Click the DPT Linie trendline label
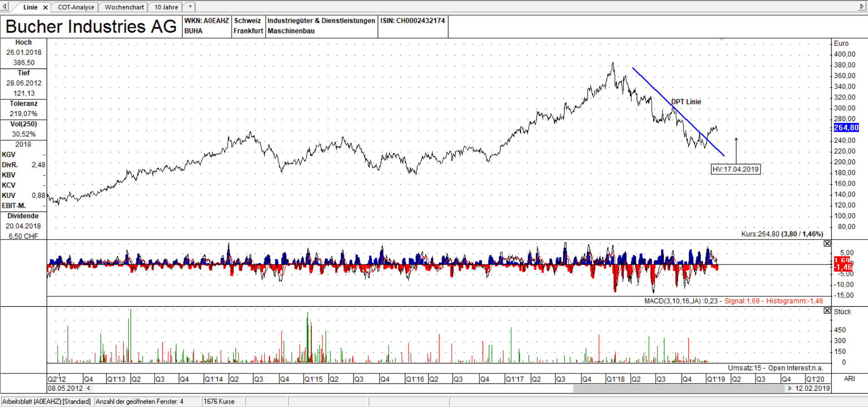Screen dimensions: 868x407 click(x=686, y=102)
